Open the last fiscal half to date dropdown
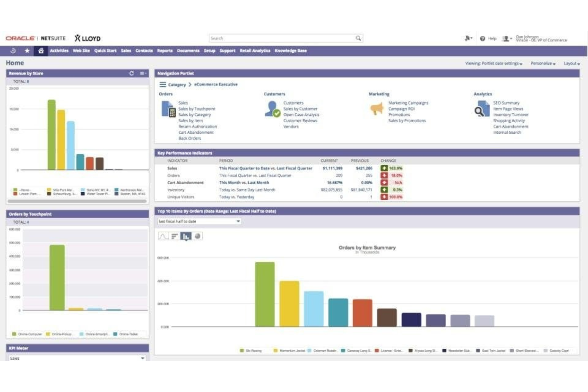Viewport: 588px width, 392px height. tap(238, 221)
